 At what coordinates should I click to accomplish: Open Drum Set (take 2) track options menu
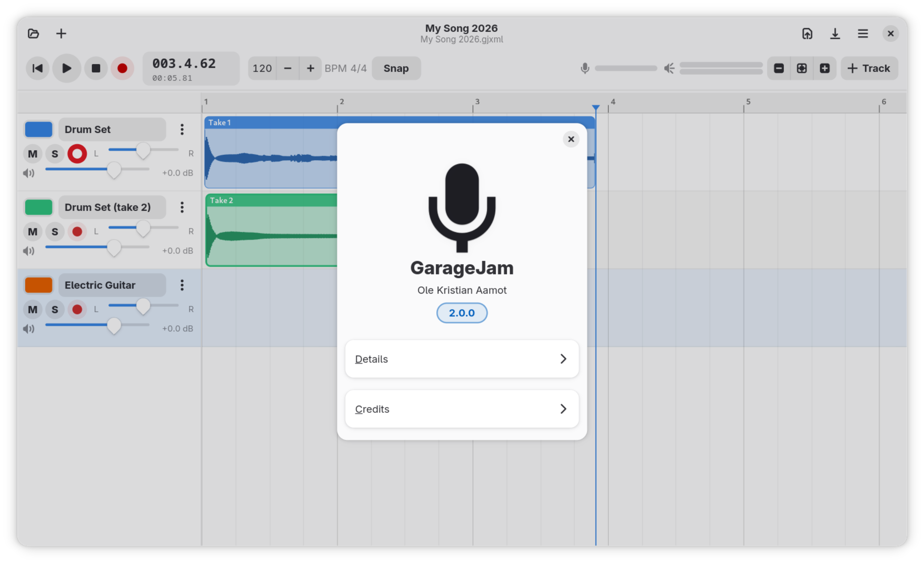(x=182, y=207)
